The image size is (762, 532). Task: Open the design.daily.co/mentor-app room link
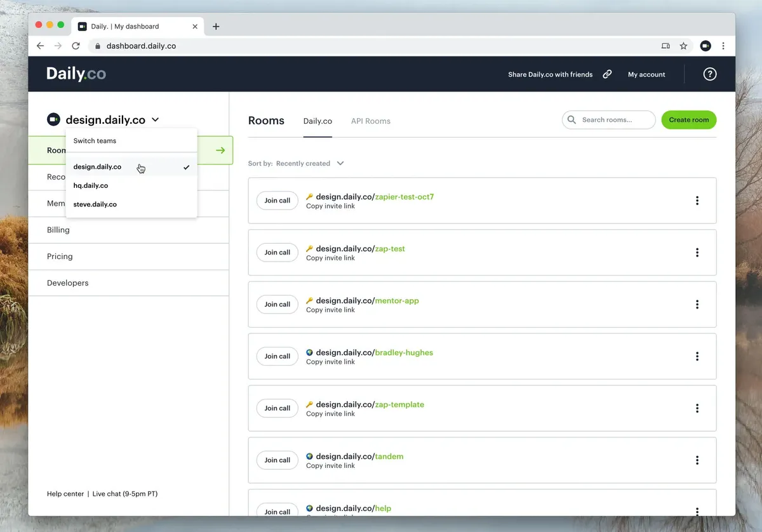click(x=368, y=301)
